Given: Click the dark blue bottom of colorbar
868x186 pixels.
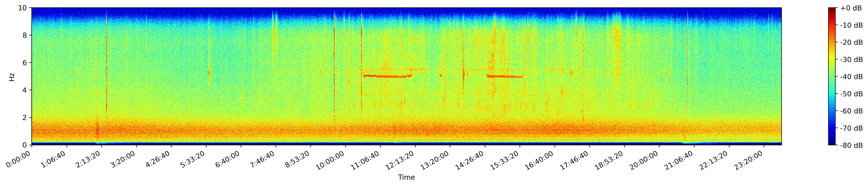Looking at the screenshot, I should (832, 143).
